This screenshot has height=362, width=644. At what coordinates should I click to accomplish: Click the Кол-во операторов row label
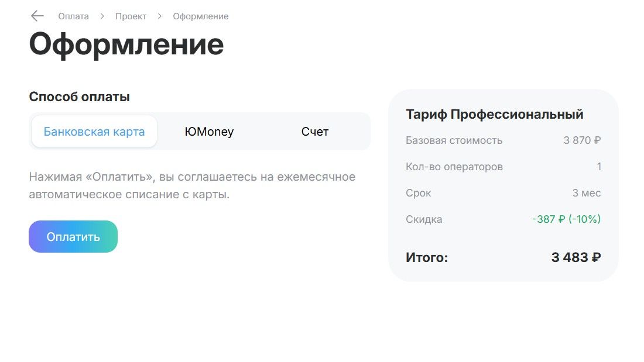454,167
